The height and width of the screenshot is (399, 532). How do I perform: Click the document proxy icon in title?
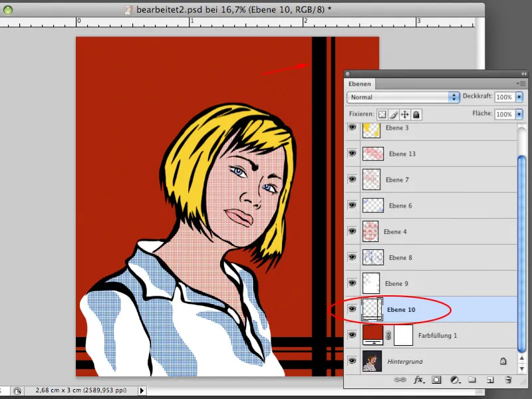pos(128,10)
